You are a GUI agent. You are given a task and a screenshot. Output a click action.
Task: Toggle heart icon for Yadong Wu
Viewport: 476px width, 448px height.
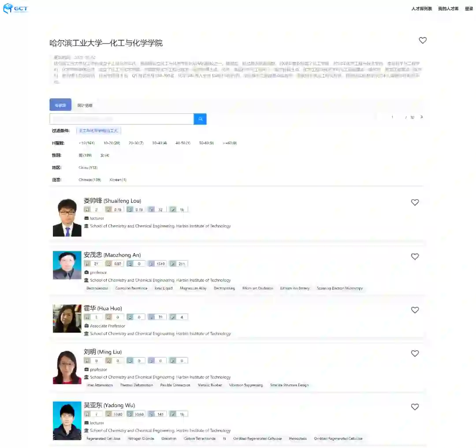pyautogui.click(x=415, y=407)
